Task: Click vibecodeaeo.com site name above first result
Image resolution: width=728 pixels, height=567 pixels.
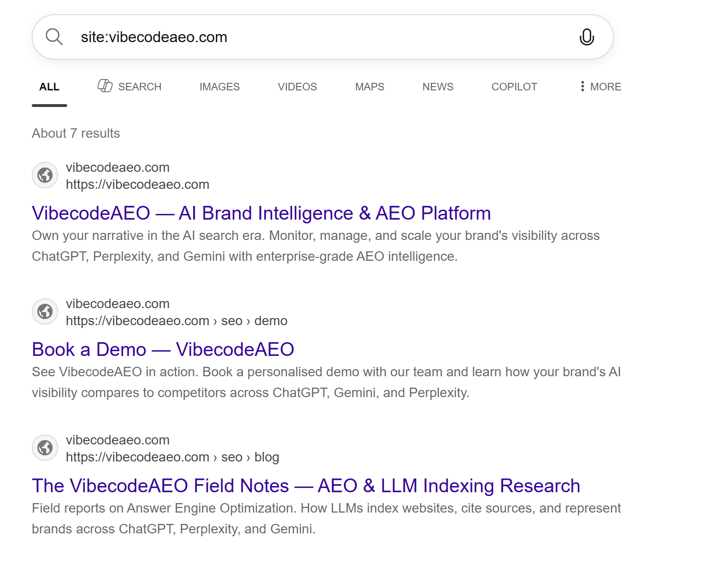Action: coord(117,168)
